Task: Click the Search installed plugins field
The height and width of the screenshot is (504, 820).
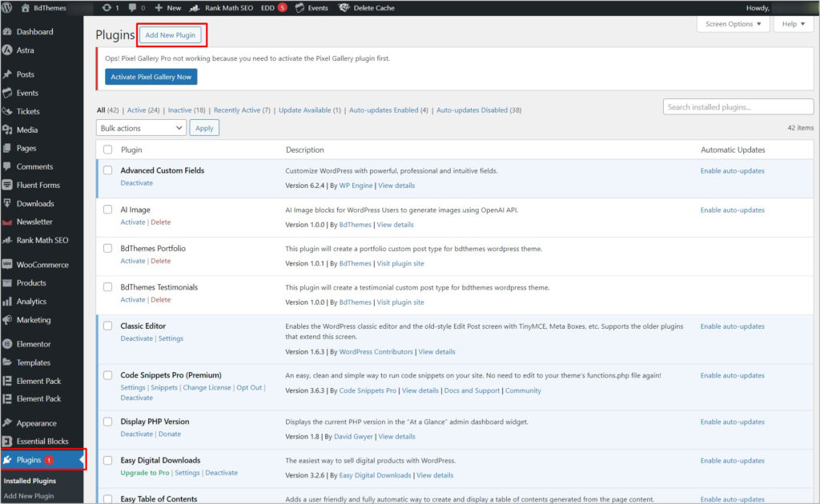Action: point(738,107)
